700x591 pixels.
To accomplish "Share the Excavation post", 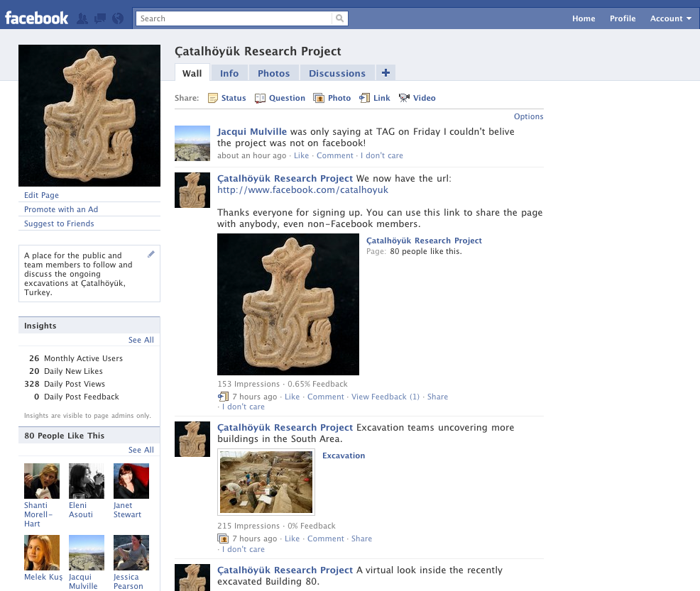I will click(x=361, y=538).
